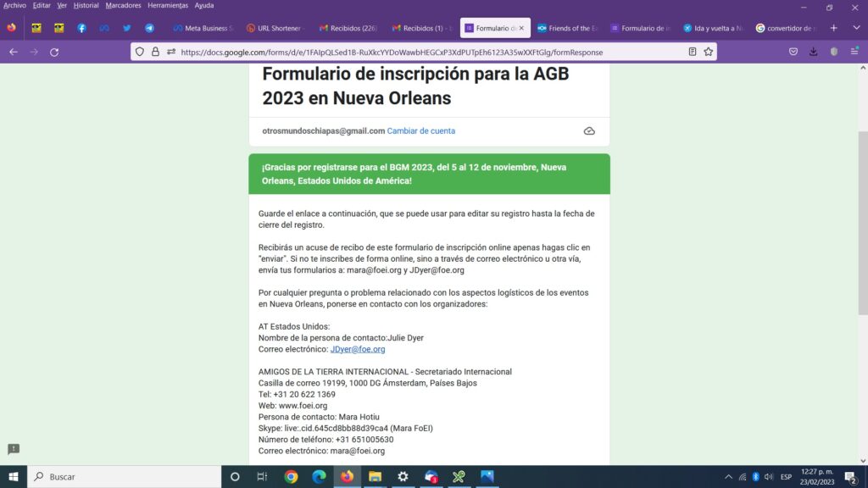Open the Downloads icon in Firefox toolbar
The image size is (868, 488).
tap(814, 51)
